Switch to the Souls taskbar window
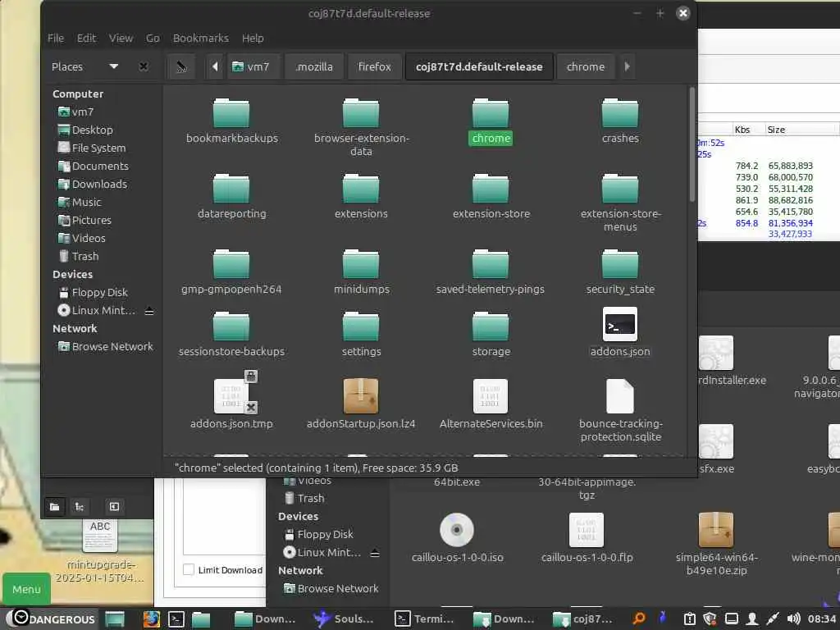The image size is (840, 630). [x=343, y=619]
